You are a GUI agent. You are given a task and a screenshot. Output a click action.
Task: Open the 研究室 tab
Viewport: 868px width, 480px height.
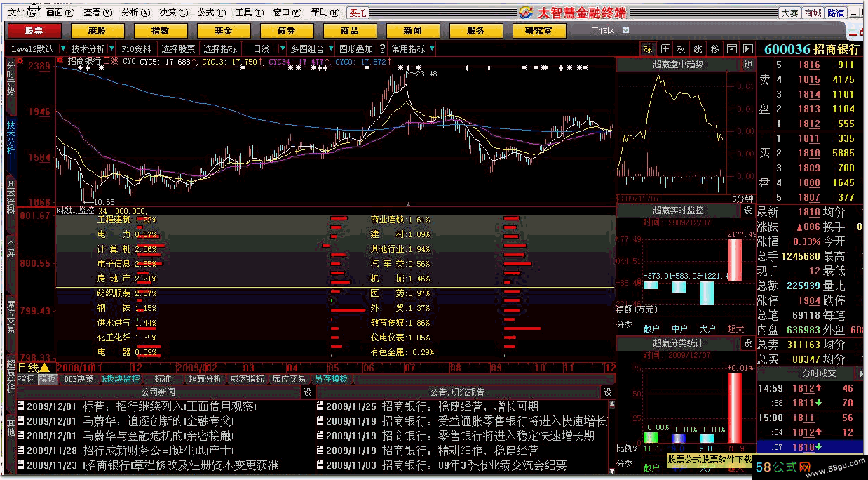pyautogui.click(x=538, y=31)
